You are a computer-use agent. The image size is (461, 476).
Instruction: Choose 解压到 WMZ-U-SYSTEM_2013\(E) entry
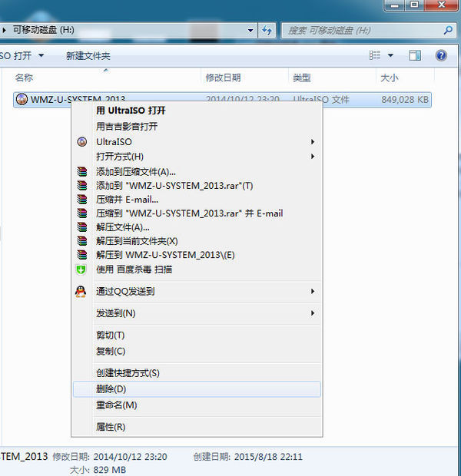(197, 255)
